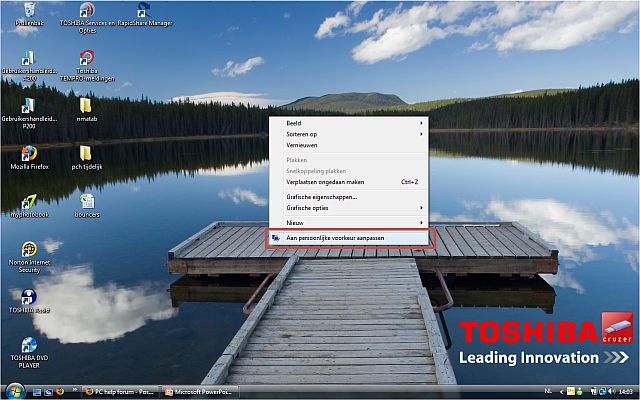Screen dimensions: 640x400
Task: Choose Aan persoonlijke voorkeur aanpassen
Action: pyautogui.click(x=349, y=238)
